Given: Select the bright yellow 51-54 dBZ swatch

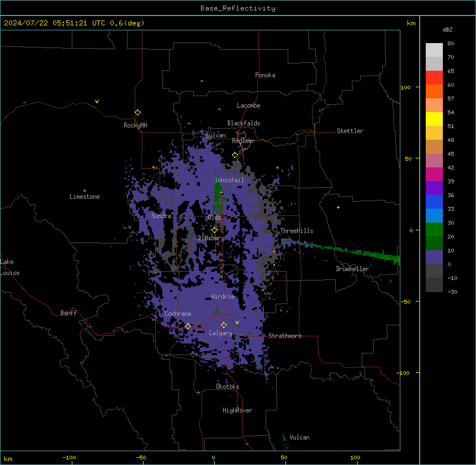Looking at the screenshot, I should (434, 119).
